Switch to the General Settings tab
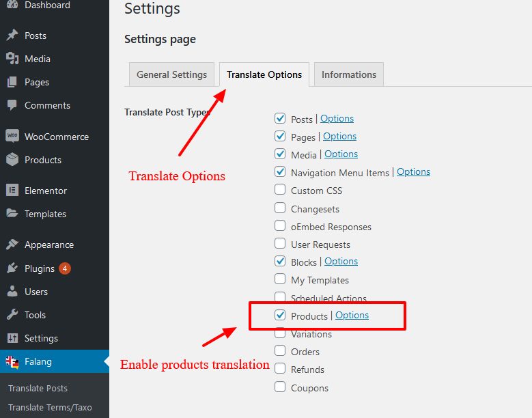 171,74
